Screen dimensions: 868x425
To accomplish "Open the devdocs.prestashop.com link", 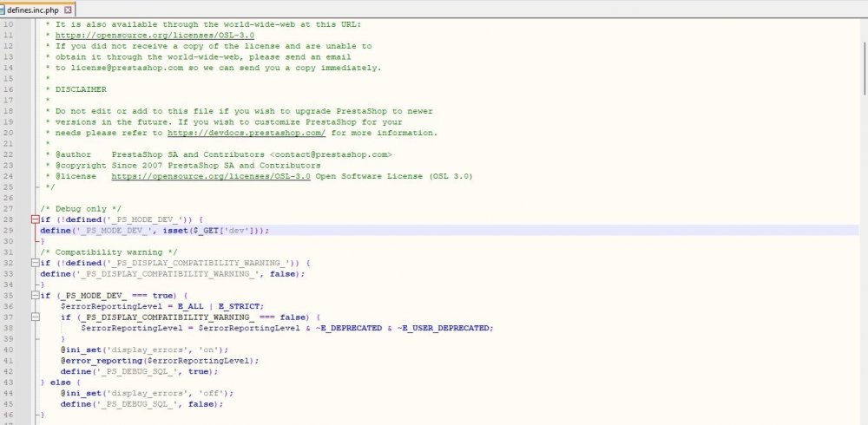I will [247, 133].
